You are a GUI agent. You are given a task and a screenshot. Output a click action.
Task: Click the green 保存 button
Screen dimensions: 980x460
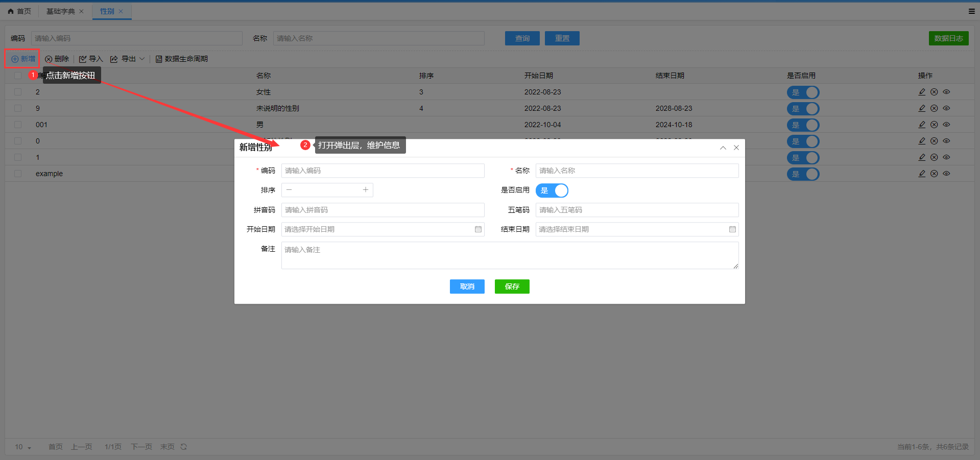click(x=512, y=286)
